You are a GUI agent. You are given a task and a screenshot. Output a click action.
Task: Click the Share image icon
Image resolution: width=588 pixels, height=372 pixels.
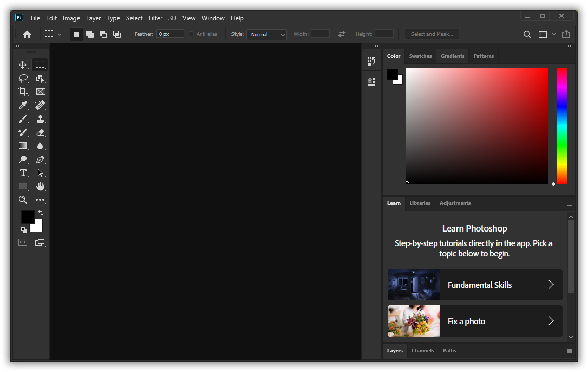(566, 34)
